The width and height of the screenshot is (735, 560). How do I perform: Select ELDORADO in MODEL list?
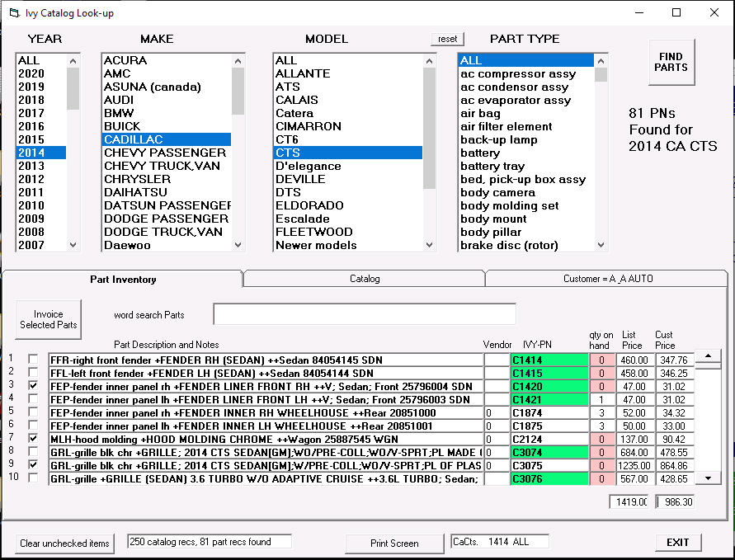point(348,205)
